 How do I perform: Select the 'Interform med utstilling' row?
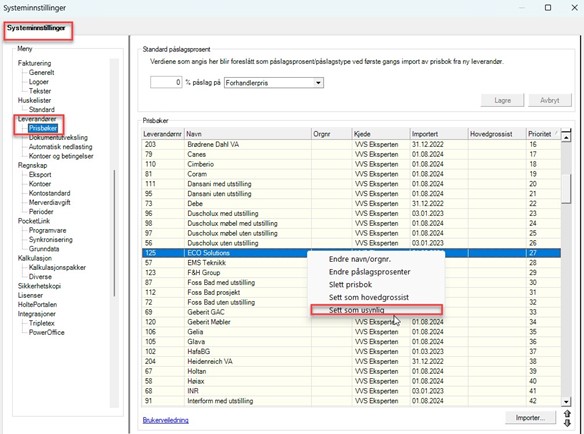coord(351,401)
